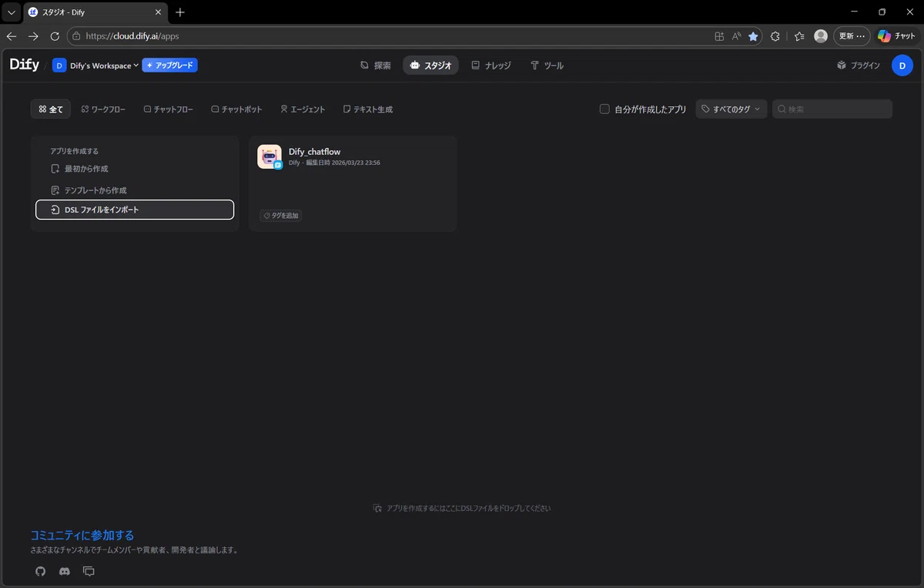Open the user avatar D menu
The image size is (924, 588).
(902, 66)
